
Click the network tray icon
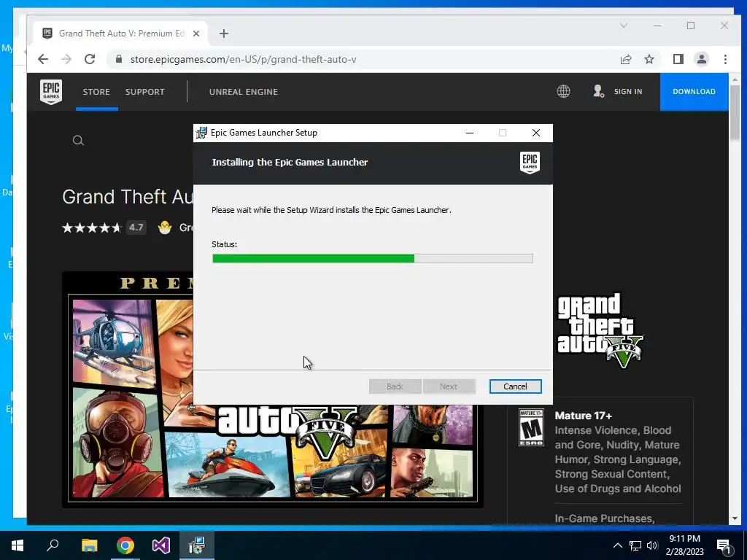click(x=635, y=545)
